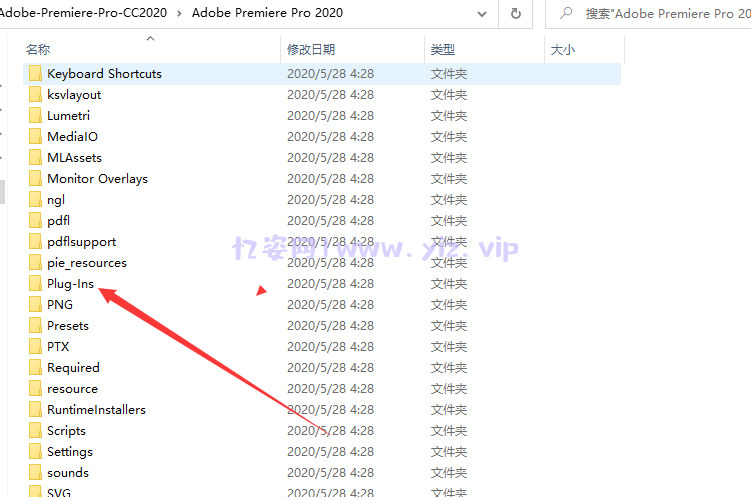Click the Scripts folder icon

35,431
